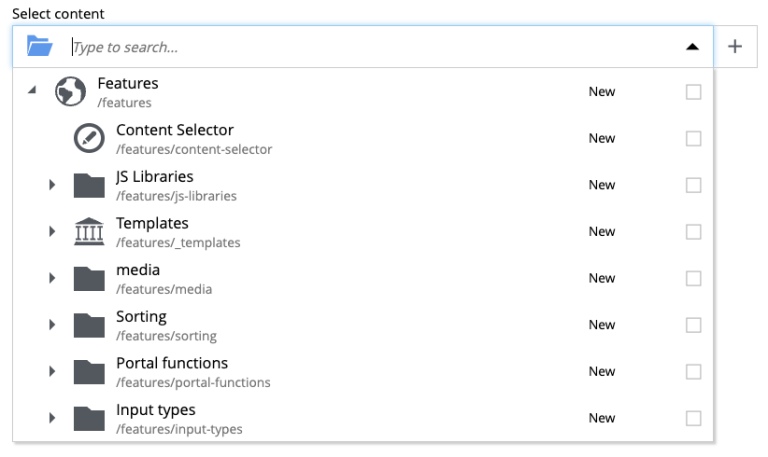Select the media tree item

coord(363,278)
